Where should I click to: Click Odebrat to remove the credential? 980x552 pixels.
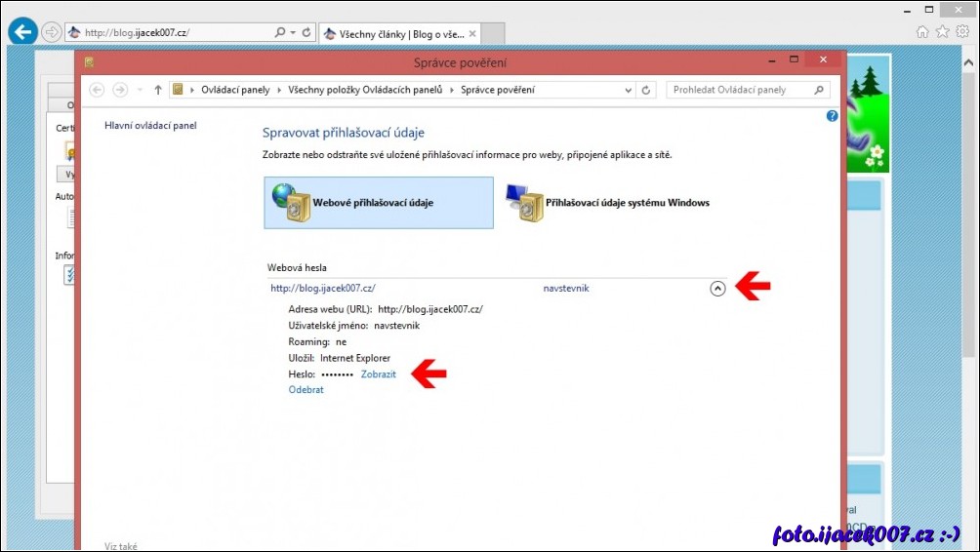pyautogui.click(x=306, y=390)
